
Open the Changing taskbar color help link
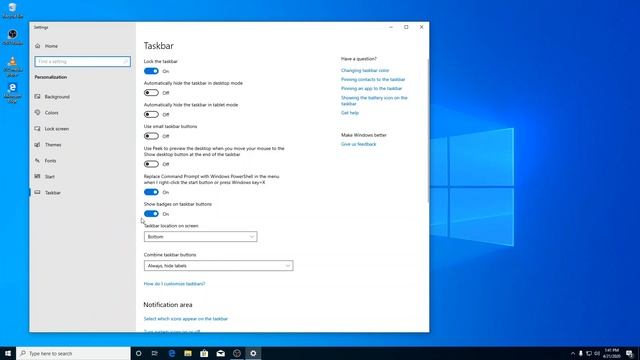coord(365,71)
